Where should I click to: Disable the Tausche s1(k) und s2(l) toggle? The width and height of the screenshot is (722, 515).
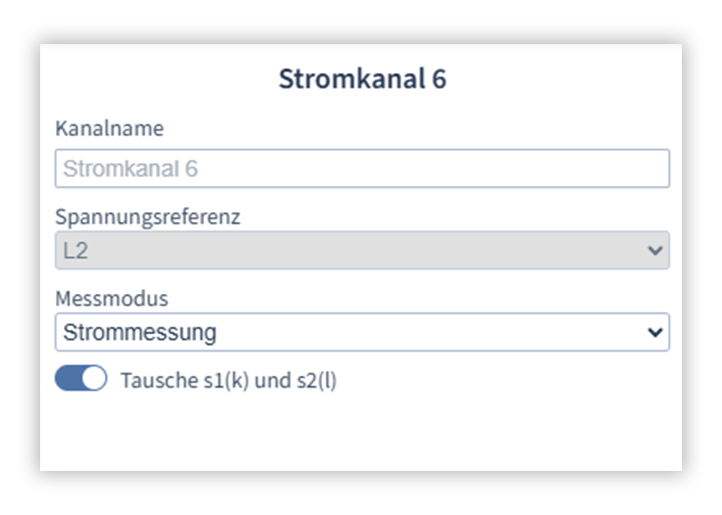(81, 380)
